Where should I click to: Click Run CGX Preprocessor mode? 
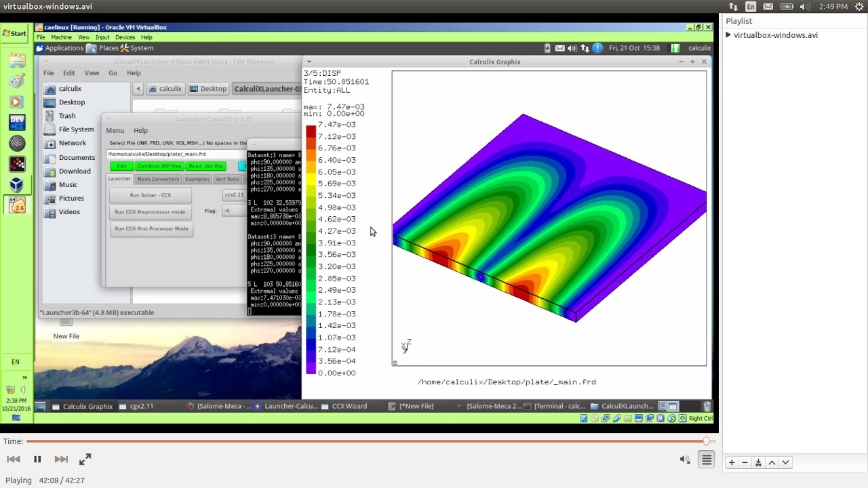pos(150,212)
